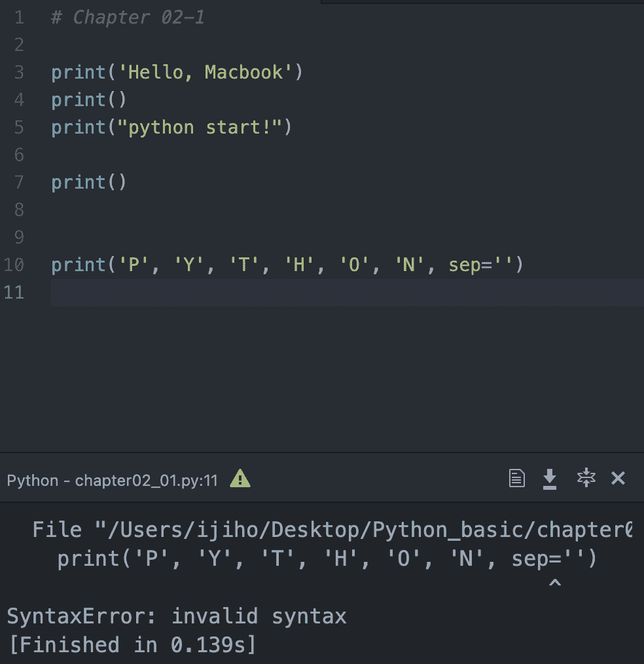Click the 'SyntaxError: invalid syntax' message

pyautogui.click(x=177, y=616)
